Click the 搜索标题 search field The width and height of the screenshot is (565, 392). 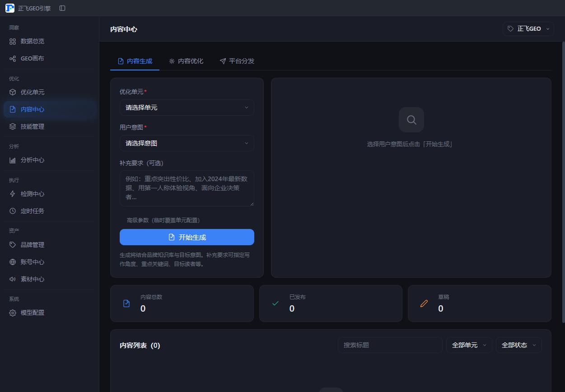390,345
